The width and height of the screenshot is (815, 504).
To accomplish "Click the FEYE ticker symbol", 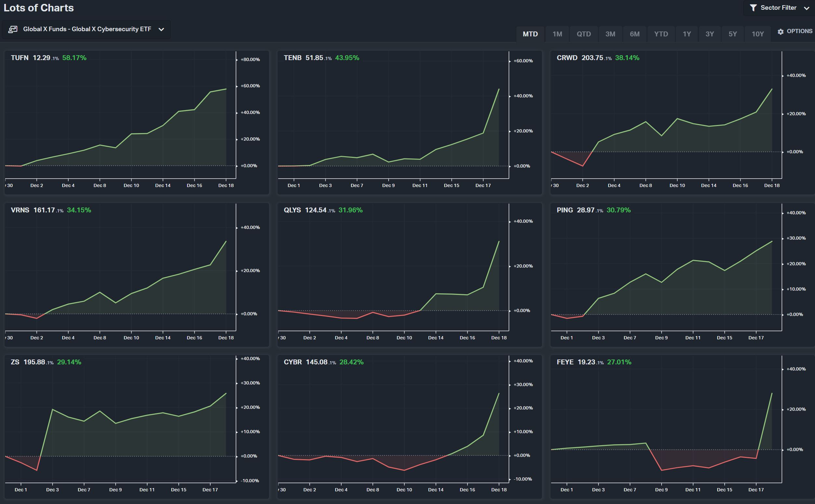I will (x=565, y=362).
